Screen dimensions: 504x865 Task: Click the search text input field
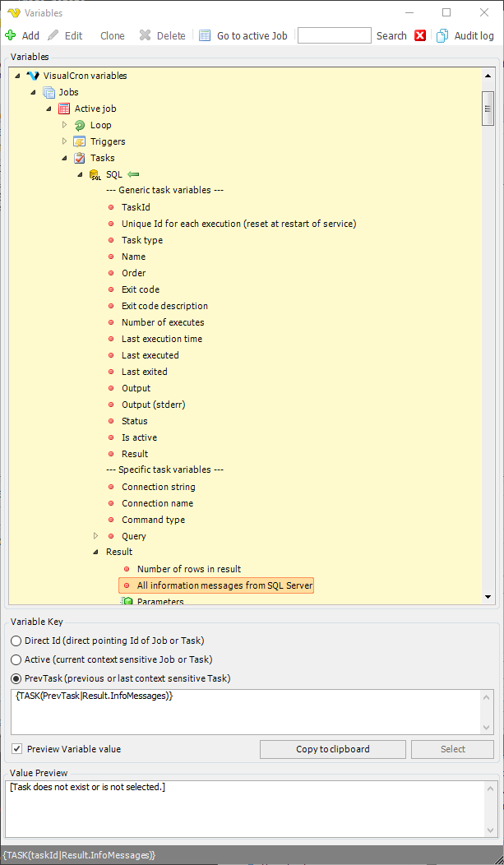[334, 35]
